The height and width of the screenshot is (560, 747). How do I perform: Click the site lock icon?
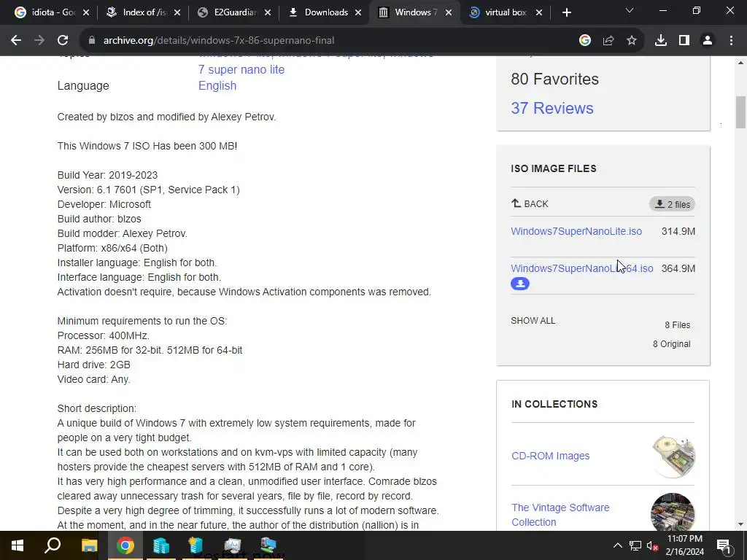(x=92, y=41)
